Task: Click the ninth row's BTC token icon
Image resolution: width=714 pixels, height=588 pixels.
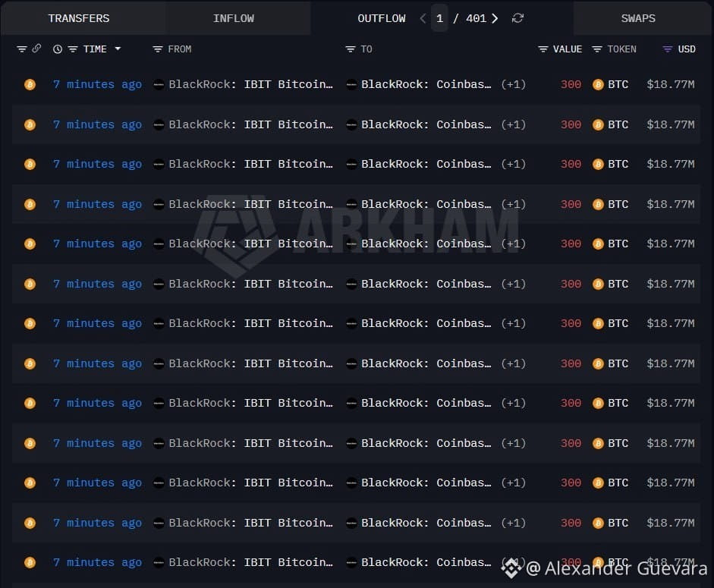Action: click(598, 403)
